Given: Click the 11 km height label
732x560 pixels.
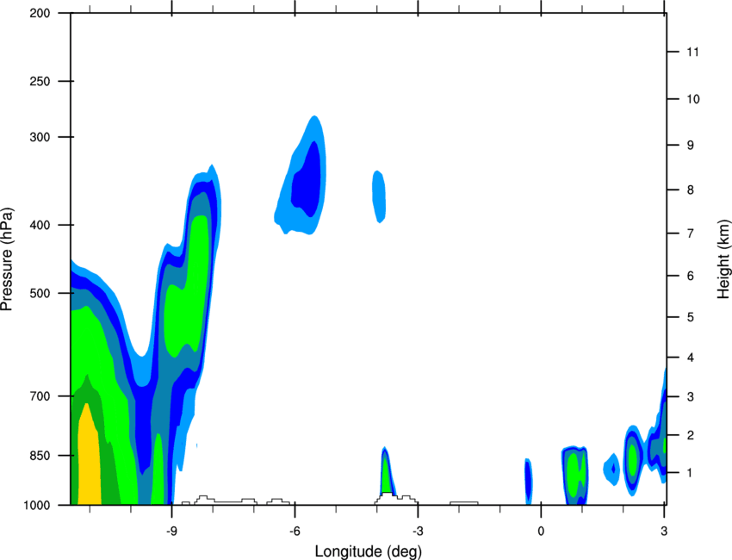Looking at the screenshot, I should (x=692, y=52).
